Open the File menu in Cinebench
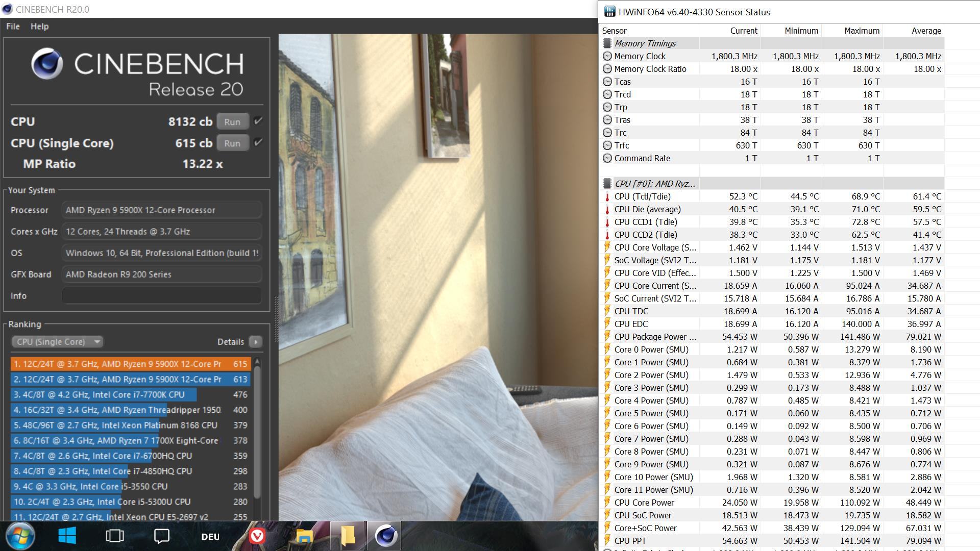This screenshot has width=980, height=551. [12, 26]
